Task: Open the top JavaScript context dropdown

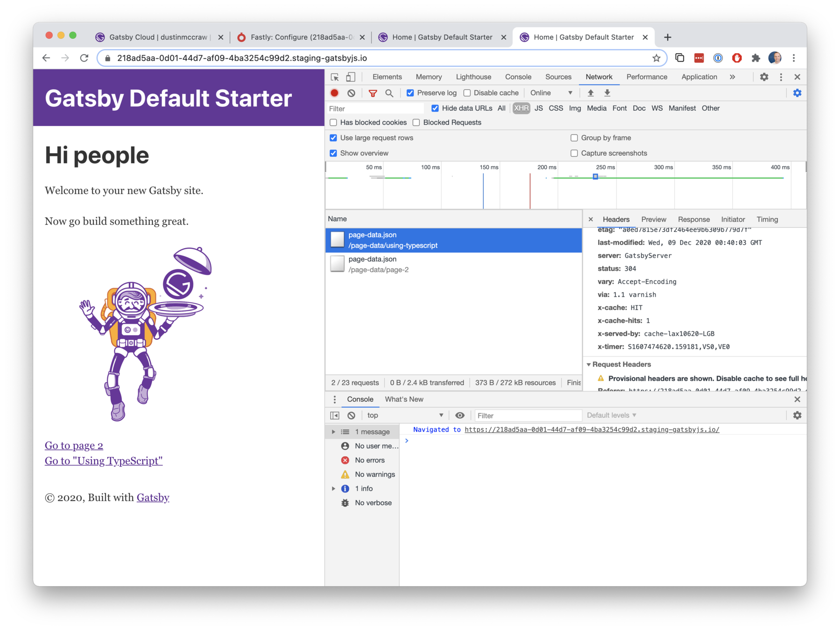Action: tap(405, 415)
